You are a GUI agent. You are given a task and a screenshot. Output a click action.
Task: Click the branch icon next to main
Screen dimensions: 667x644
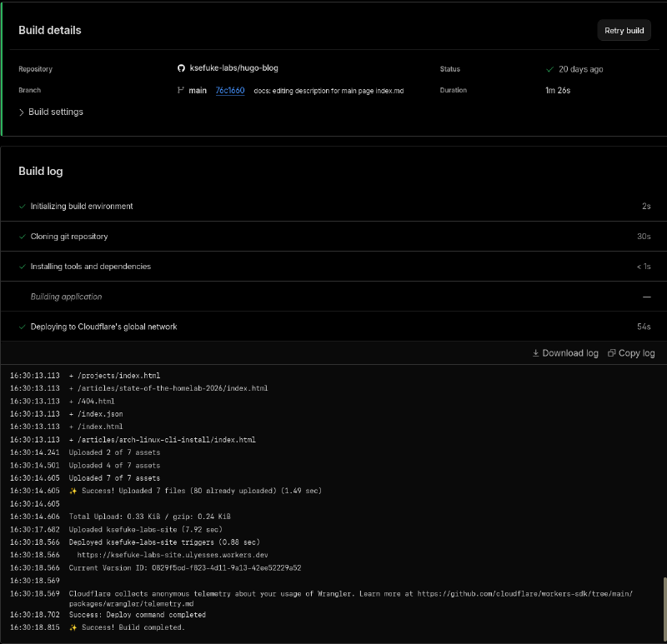[180, 90]
